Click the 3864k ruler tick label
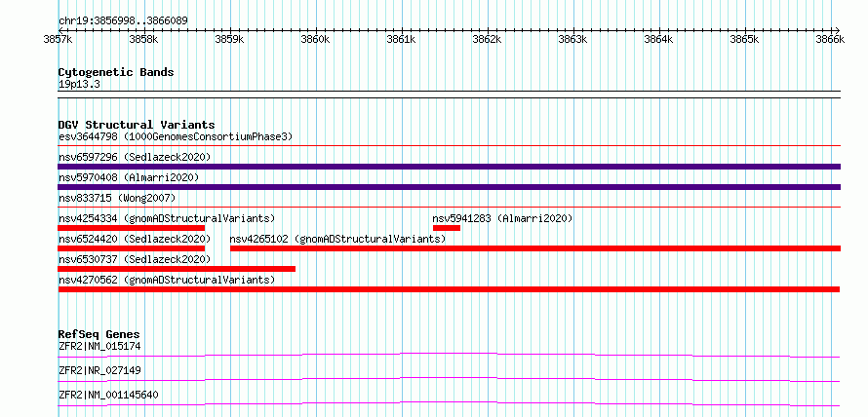Screen dimensions: 868x417 tap(658, 40)
